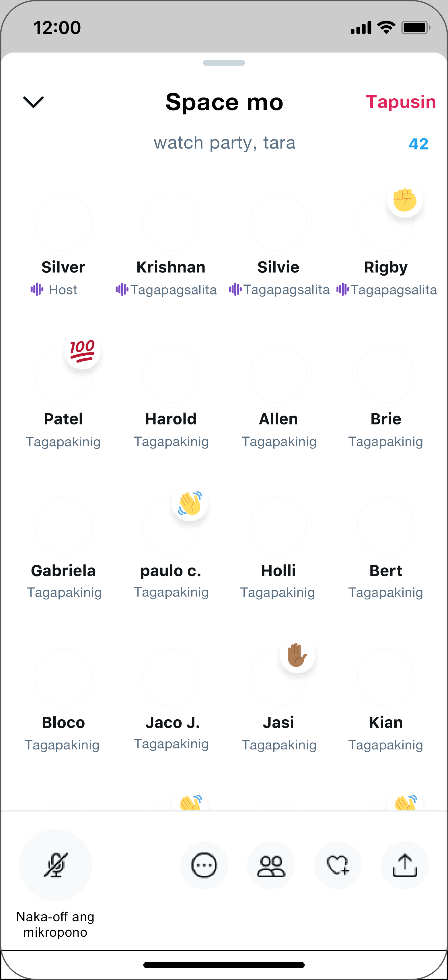This screenshot has width=448, height=980.
Task: Select host Silver's avatar
Action: click(x=63, y=222)
